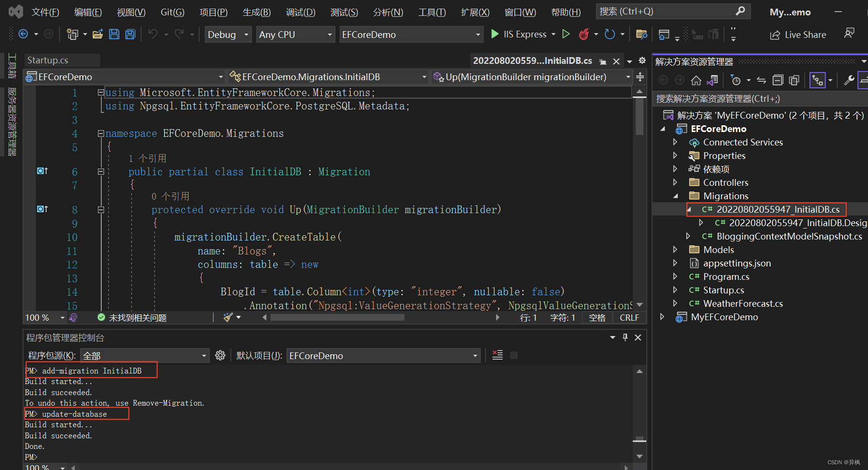Click Sync with Active Document arrows icon
Screen dimensions: 868x470
pyautogui.click(x=761, y=80)
